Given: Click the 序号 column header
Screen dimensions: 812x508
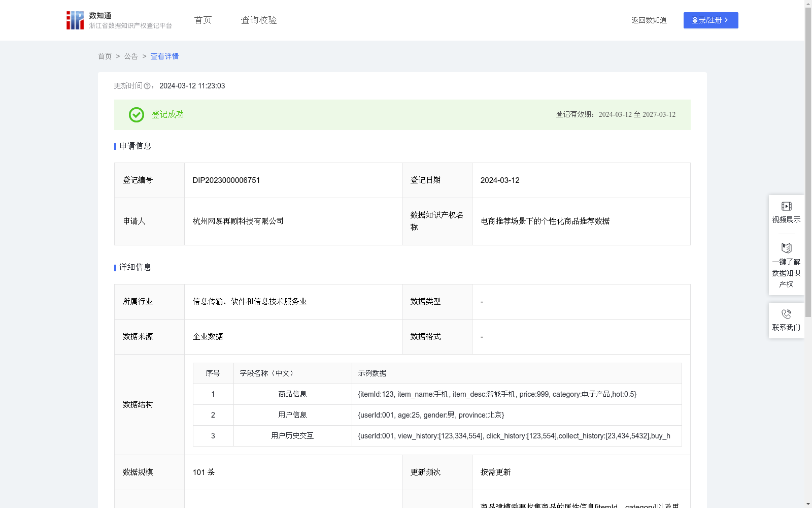Looking at the screenshot, I should 213,373.
